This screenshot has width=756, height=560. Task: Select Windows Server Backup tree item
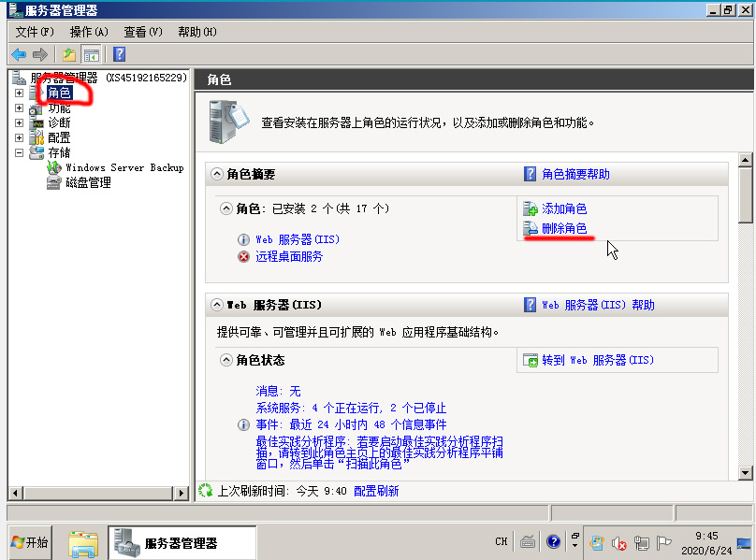click(x=124, y=167)
